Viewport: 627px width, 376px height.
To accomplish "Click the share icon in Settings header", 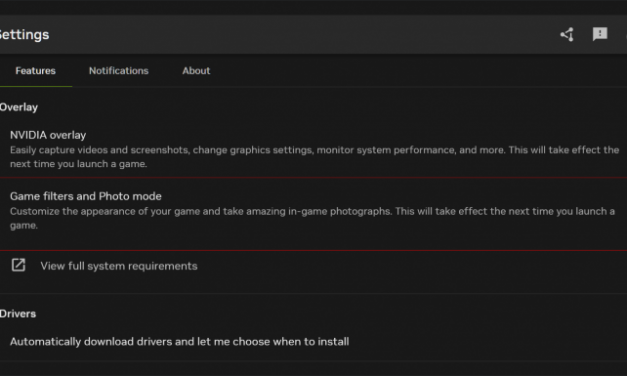I will (x=567, y=34).
